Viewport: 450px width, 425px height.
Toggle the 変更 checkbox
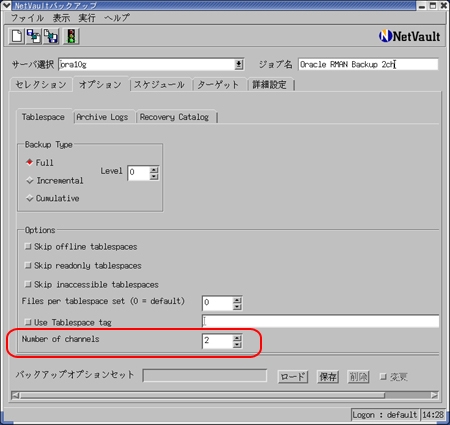coord(383,377)
